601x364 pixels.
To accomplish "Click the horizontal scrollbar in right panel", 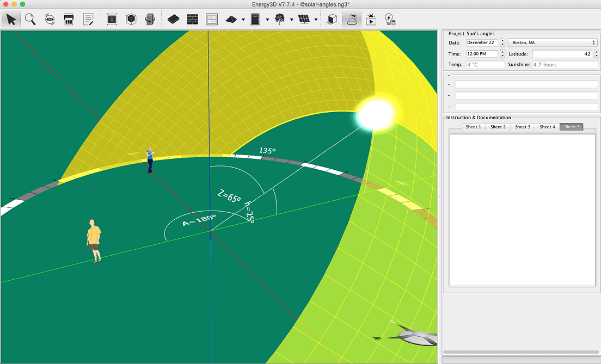I will [521, 352].
